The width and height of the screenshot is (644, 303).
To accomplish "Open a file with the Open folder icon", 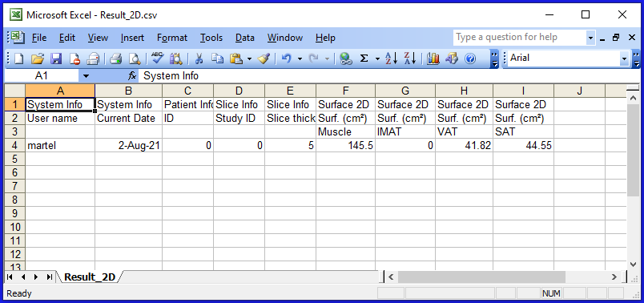I will click(x=38, y=59).
